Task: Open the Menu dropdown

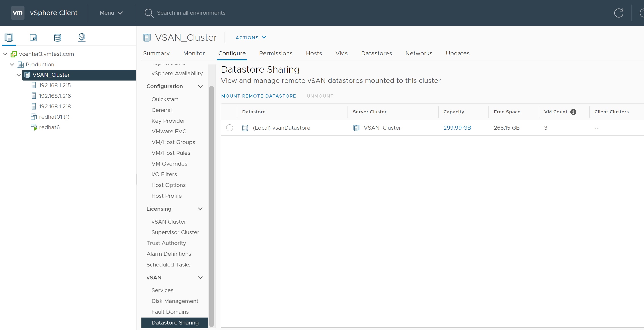Action: coord(111,13)
